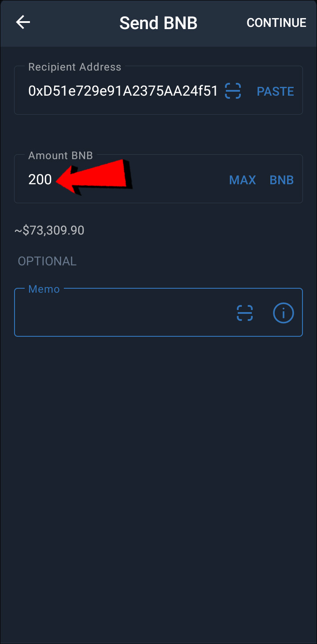Tap the QR scan icon in Memo field
This screenshot has height=644, width=317.
(x=245, y=313)
